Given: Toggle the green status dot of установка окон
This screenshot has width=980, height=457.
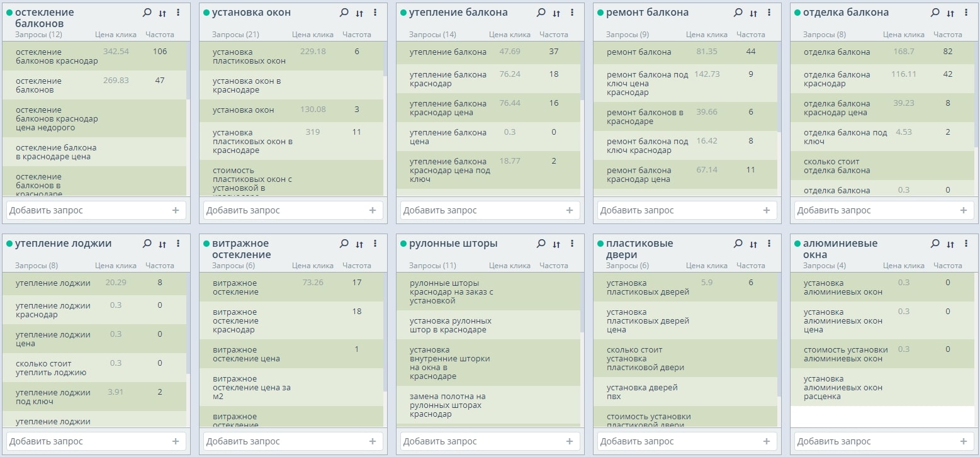Looking at the screenshot, I should coord(206,13).
